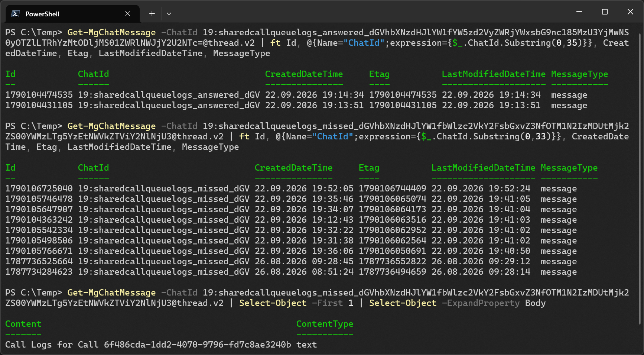Click Id 1787734284623 row
This screenshot has width=644, height=355.
click(39, 272)
